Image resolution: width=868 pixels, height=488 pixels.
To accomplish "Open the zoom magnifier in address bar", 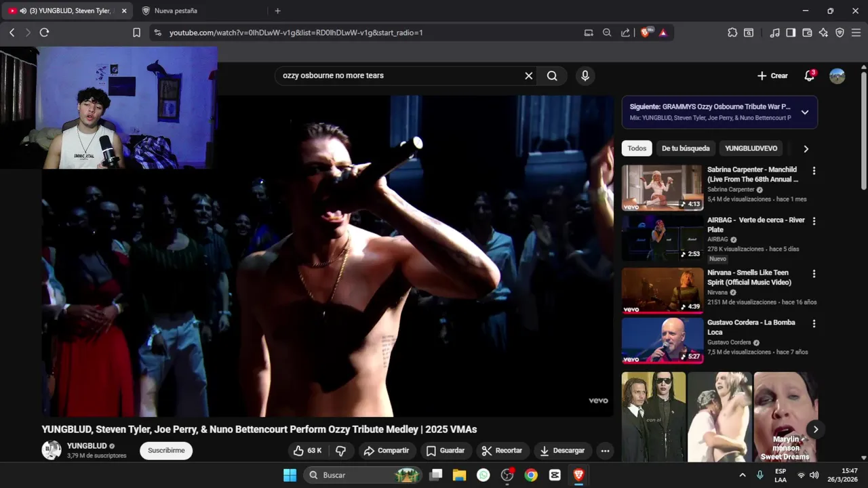I will coord(607,33).
